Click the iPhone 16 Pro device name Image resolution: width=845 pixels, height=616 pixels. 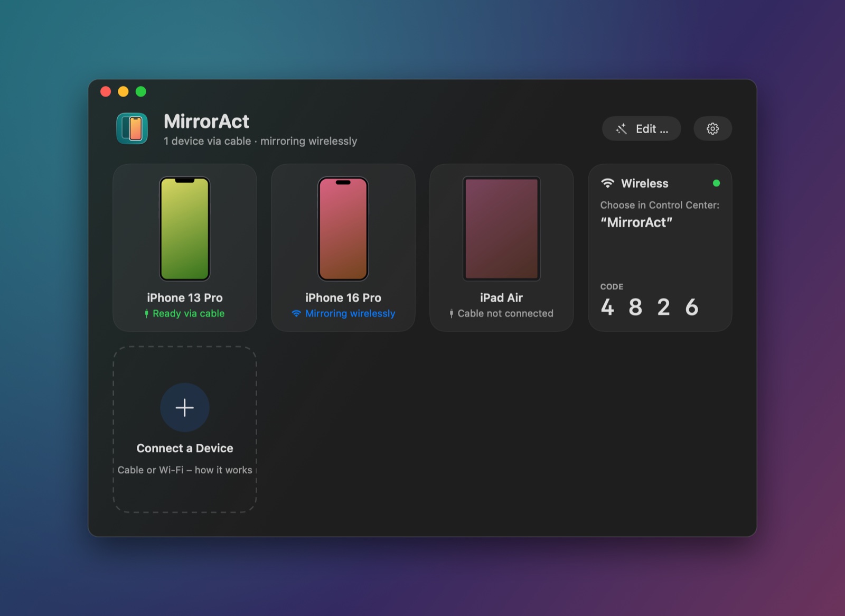pyautogui.click(x=343, y=297)
